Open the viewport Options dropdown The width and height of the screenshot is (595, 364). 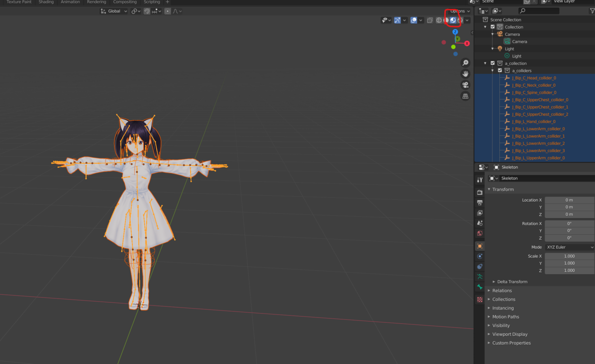[459, 11]
